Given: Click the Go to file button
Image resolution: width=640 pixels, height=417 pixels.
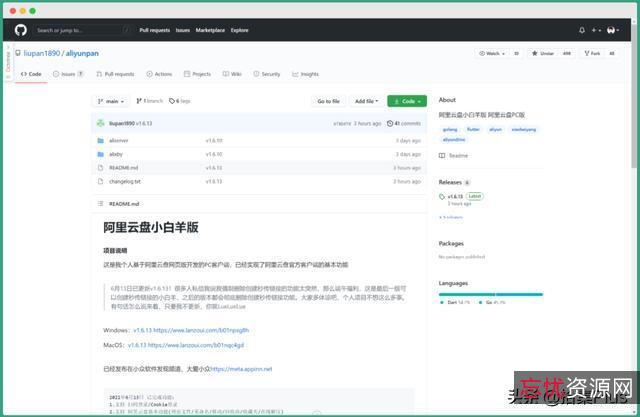Looking at the screenshot, I should point(329,101).
